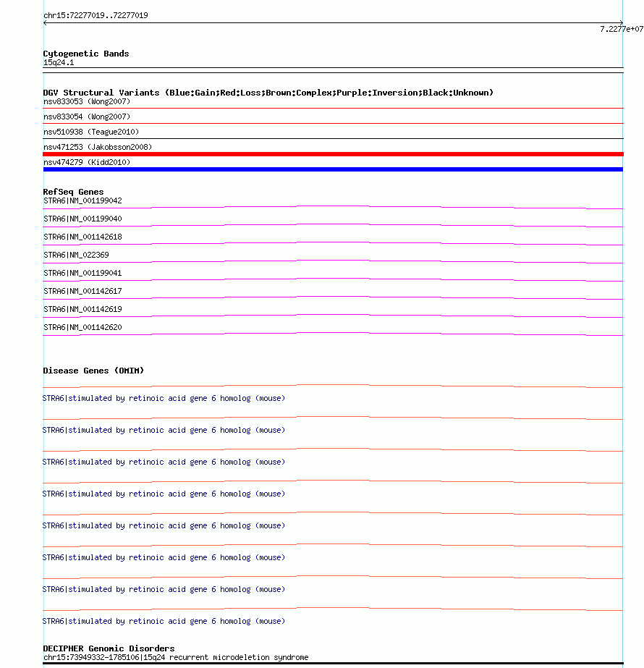The image size is (644, 668).
Task: Open transcript STRA6|NM_001142618
Action: point(82,237)
